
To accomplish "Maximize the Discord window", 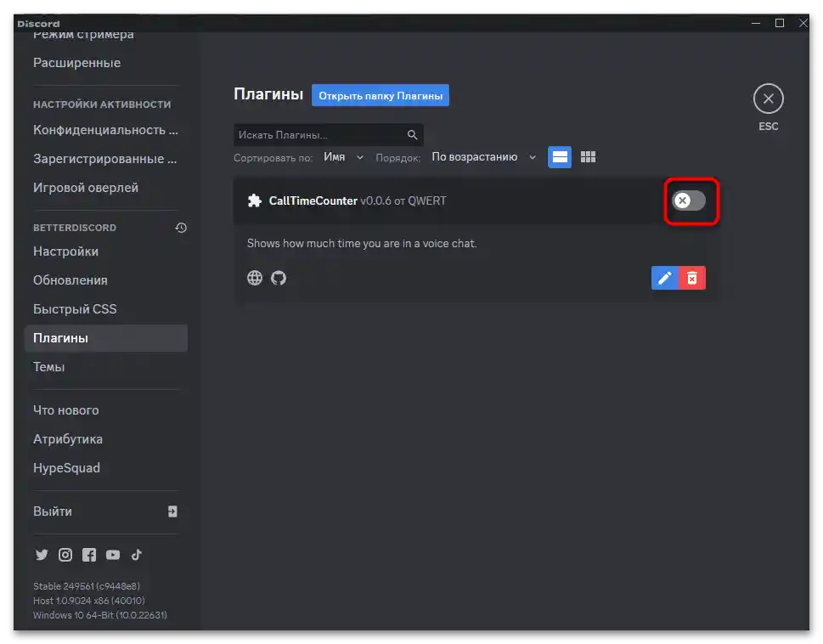I will (780, 23).
